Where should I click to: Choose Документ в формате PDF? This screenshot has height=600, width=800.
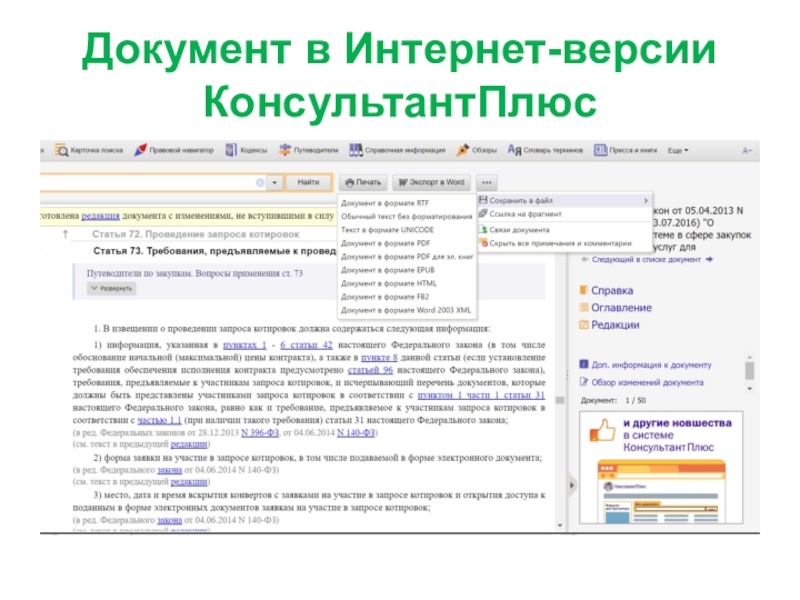tap(385, 243)
